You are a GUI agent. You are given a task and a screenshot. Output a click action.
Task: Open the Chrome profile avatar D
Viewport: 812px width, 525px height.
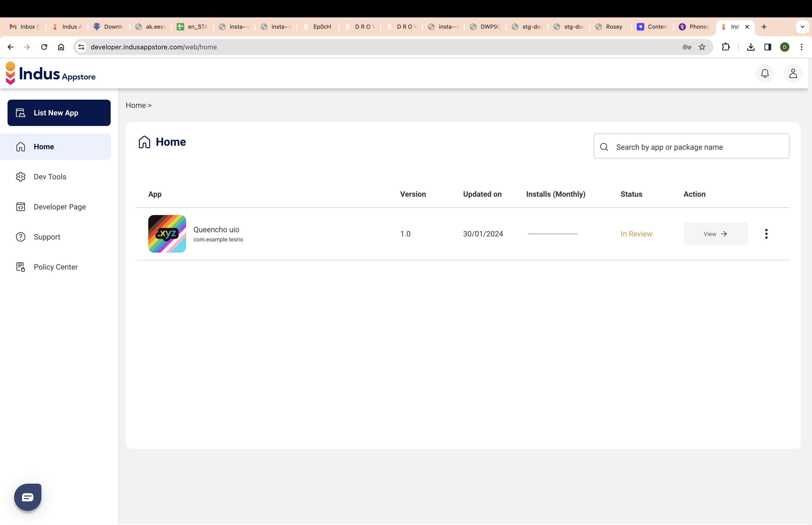point(785,47)
